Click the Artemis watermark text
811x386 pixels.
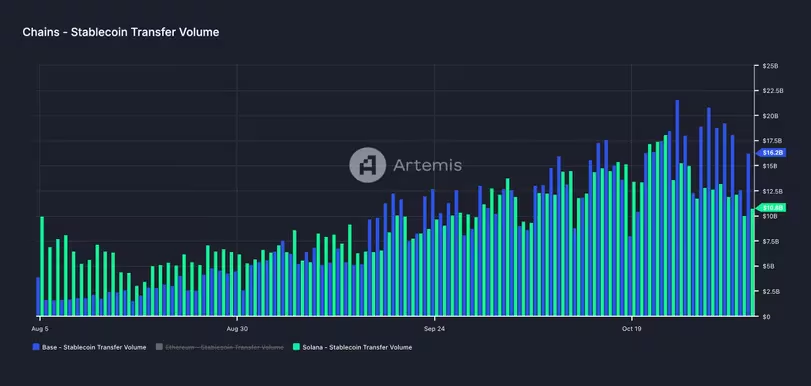coord(427,165)
